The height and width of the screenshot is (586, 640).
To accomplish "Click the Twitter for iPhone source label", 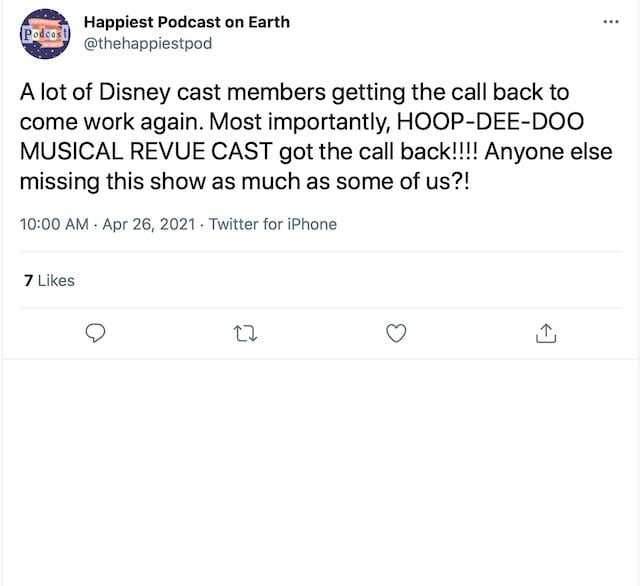I will click(x=273, y=224).
